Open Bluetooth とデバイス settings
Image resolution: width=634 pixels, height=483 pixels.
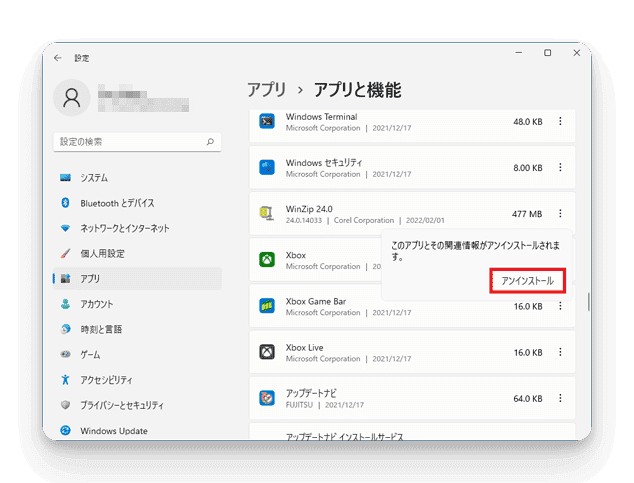[x=137, y=203]
